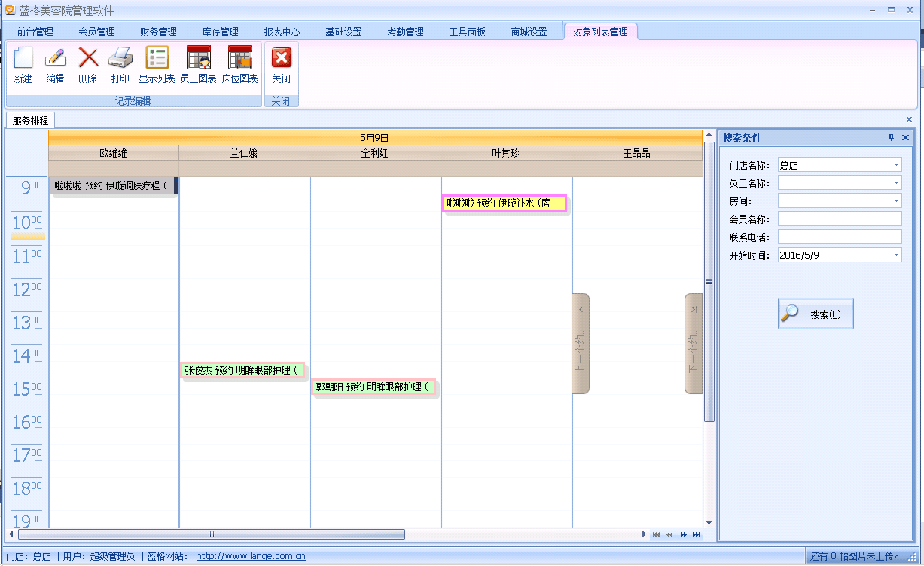Screen dimensions: 924x566
Task: Click the 打印 (Print) printer icon
Action: tap(120, 59)
